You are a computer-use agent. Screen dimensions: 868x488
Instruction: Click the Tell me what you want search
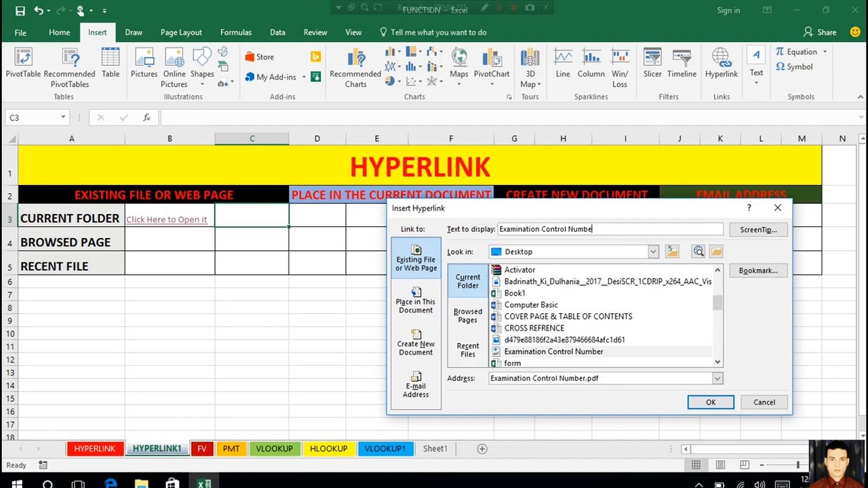[x=433, y=33]
